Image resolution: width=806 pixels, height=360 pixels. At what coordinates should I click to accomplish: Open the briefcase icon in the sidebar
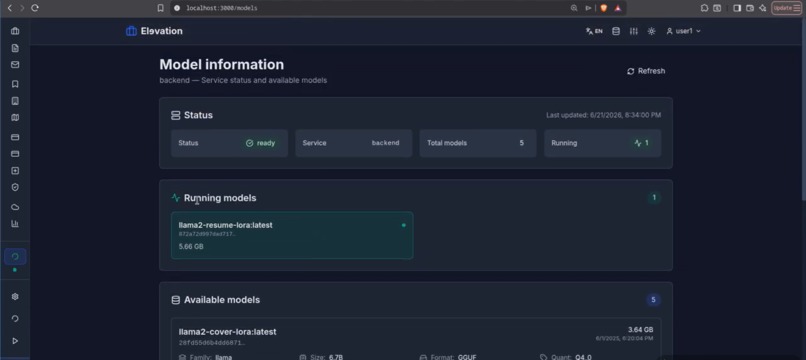coord(15,31)
